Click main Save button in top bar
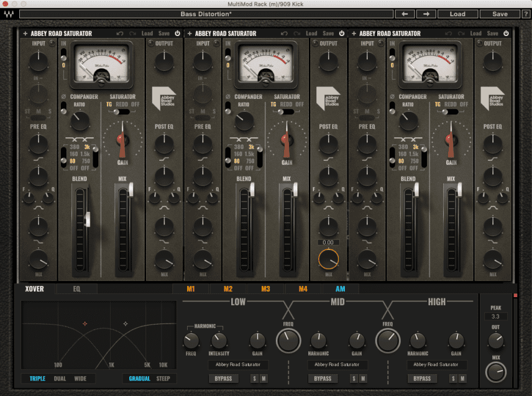The image size is (532, 396). [x=500, y=14]
